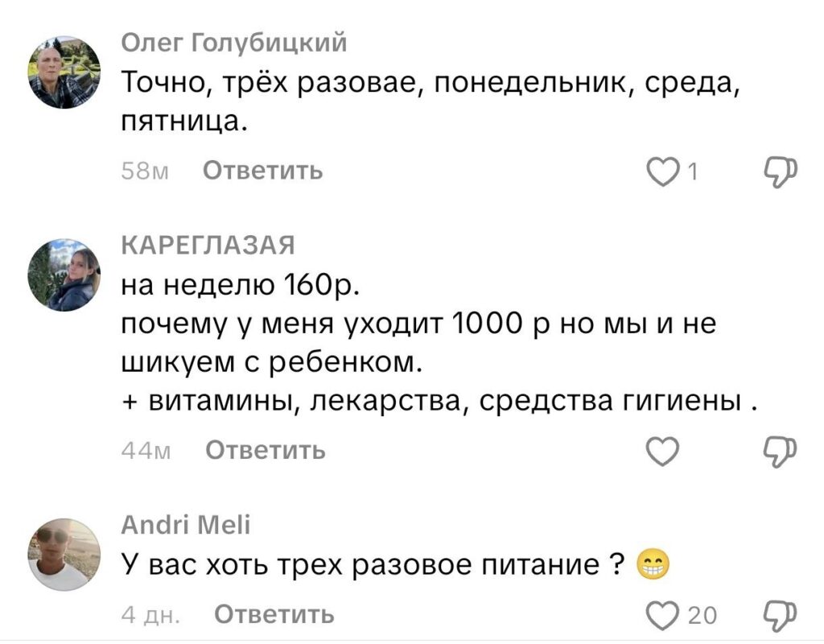Click Ответить under КАРЕГЛАЗАЯ's comment

pos(266,451)
